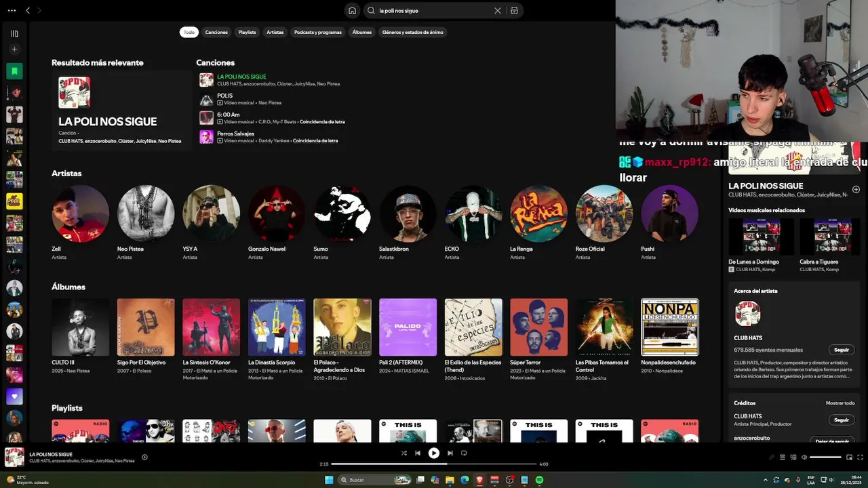The image size is (868, 488).
Task: Open album CULTO III
Action: coord(80,338)
